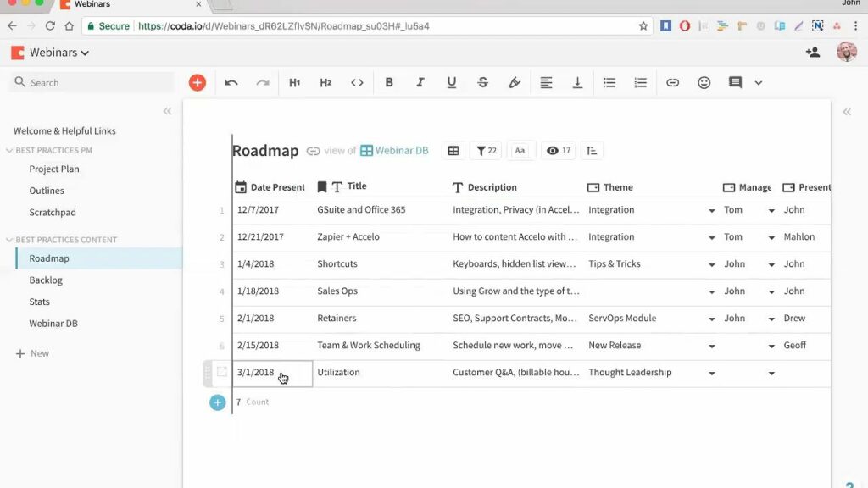Open the Backlog page

[x=46, y=280]
